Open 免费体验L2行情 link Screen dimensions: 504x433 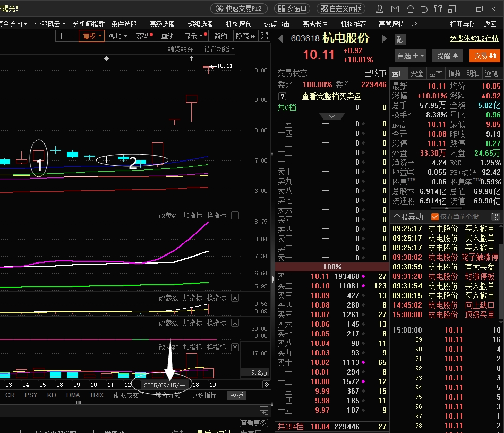point(474,39)
